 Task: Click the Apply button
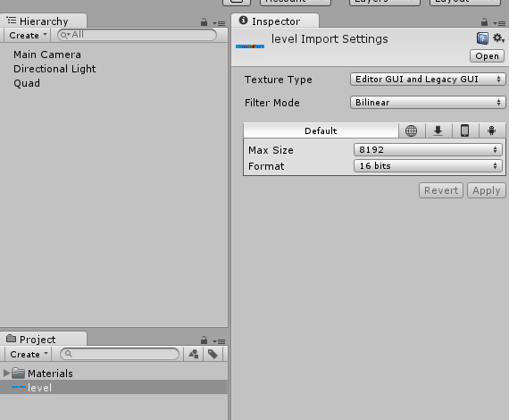point(487,190)
